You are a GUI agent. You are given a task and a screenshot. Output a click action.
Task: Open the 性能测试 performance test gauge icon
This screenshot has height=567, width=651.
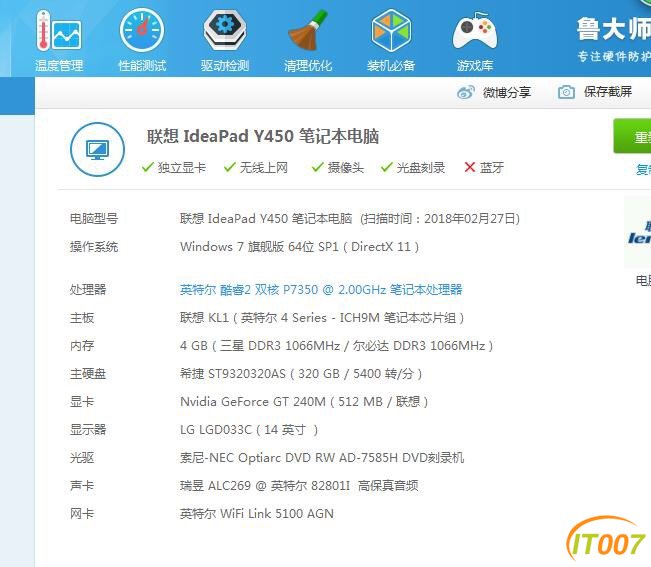142,40
